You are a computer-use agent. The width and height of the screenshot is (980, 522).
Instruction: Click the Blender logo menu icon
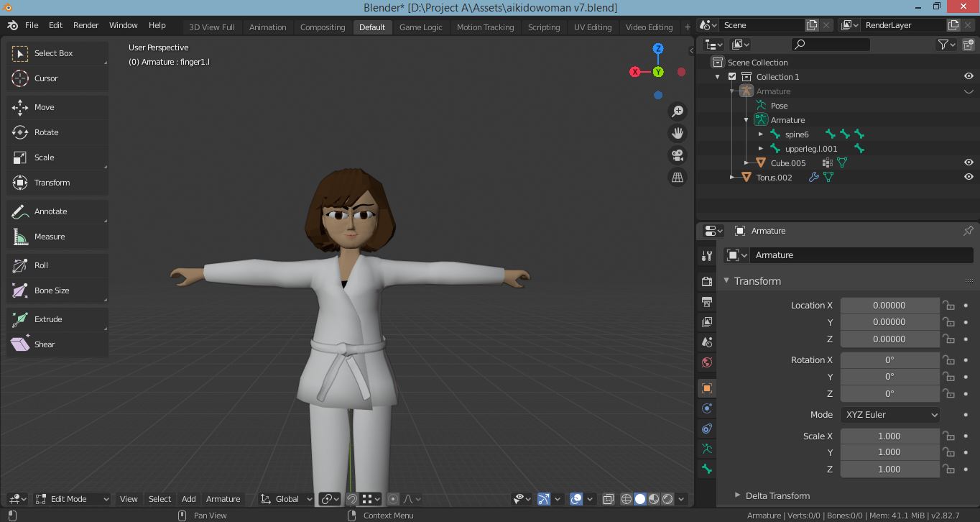click(x=13, y=25)
